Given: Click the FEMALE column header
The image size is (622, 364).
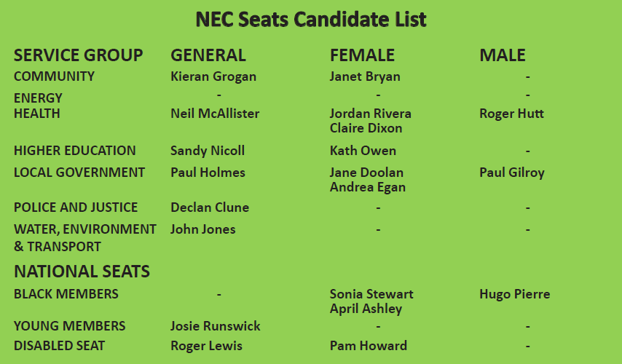Looking at the screenshot, I should point(362,55).
